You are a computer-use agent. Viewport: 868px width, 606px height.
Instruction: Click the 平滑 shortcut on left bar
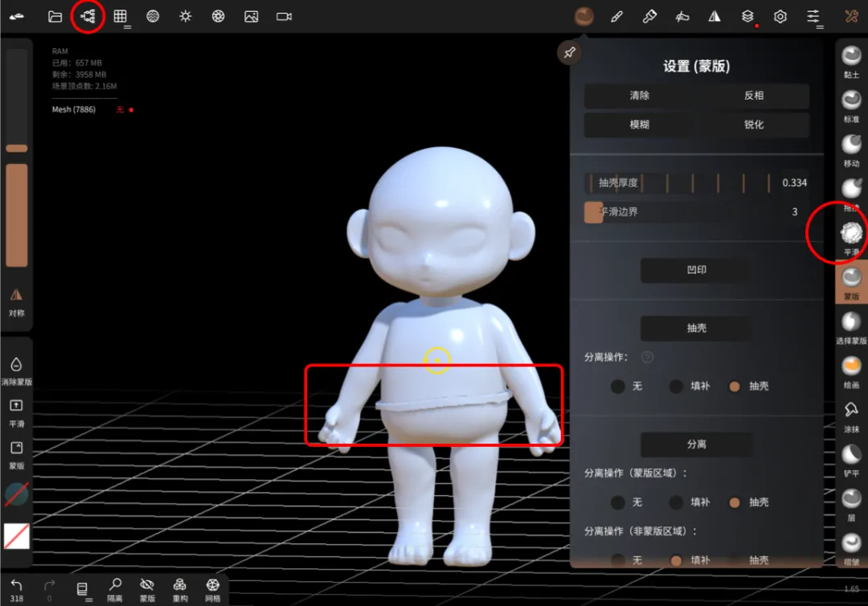click(17, 413)
